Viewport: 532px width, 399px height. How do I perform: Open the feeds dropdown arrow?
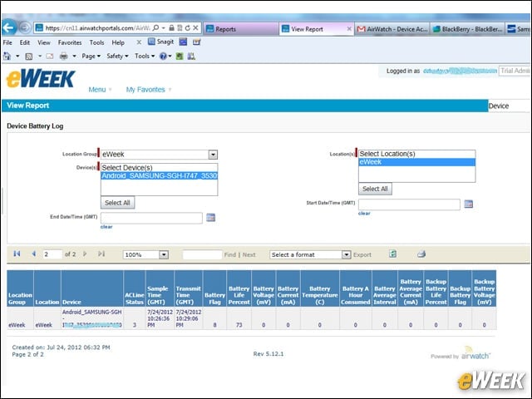click(40, 56)
